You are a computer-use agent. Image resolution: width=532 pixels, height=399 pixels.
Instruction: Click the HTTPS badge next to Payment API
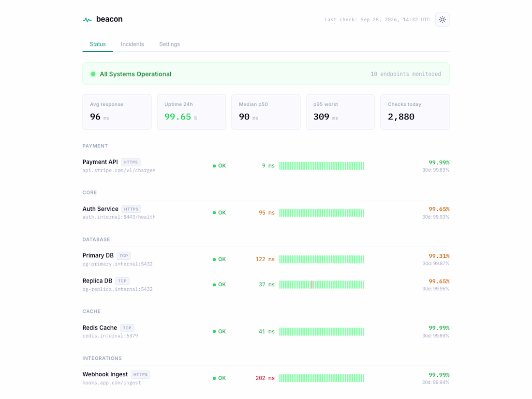click(x=131, y=162)
